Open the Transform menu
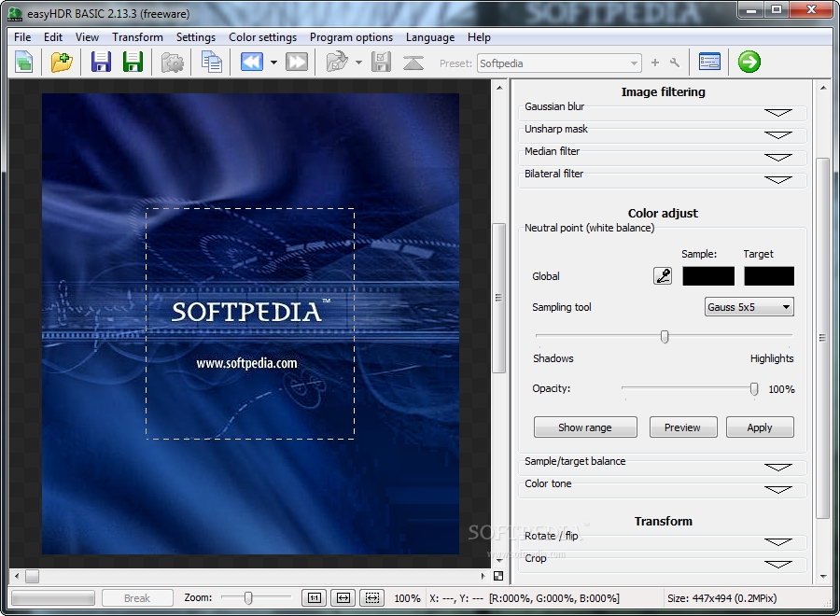 pos(137,37)
